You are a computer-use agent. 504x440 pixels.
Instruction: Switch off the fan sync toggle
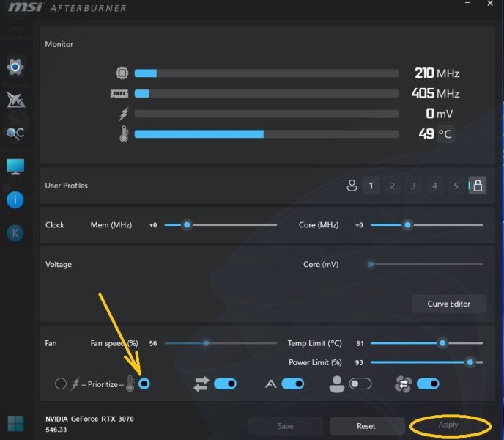pos(427,384)
